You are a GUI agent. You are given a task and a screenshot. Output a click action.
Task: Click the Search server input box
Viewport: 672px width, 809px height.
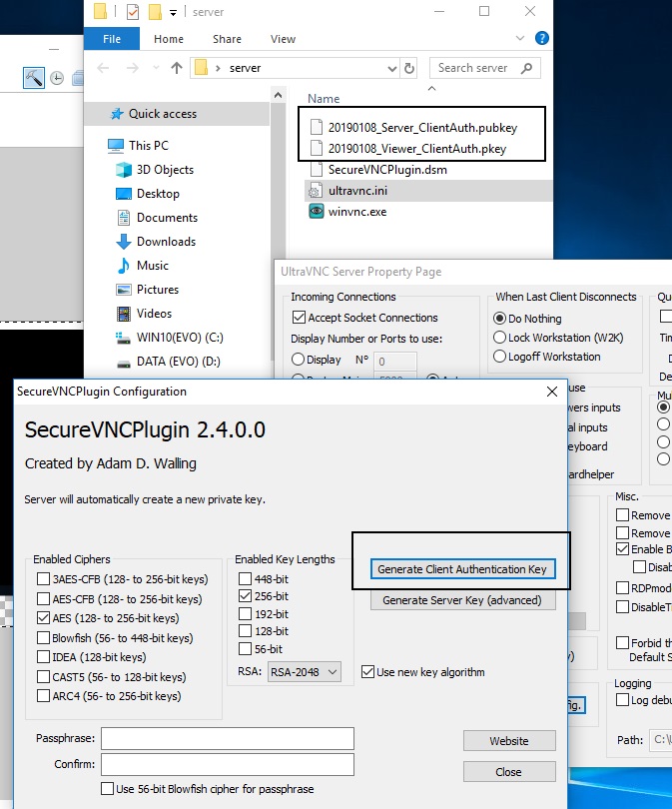coord(472,68)
